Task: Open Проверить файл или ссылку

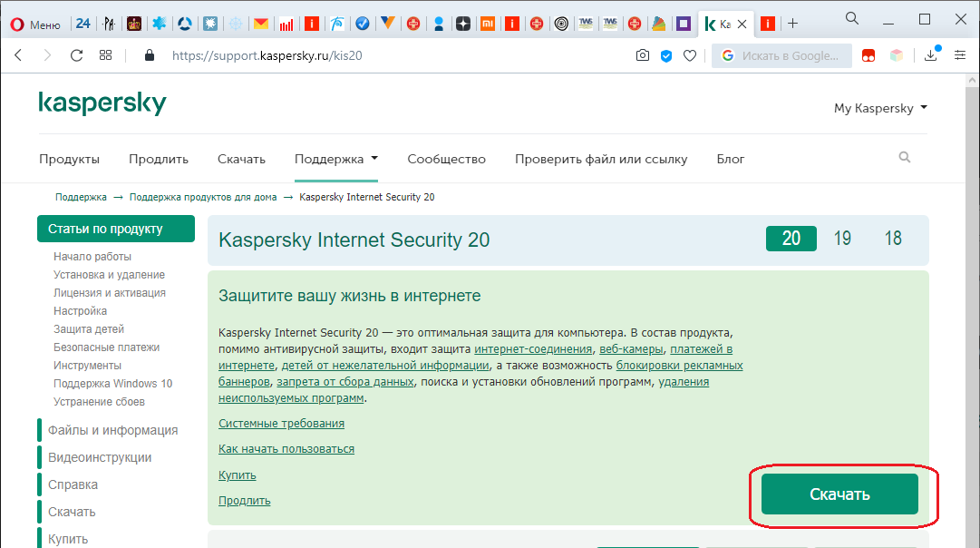Action: tap(601, 159)
